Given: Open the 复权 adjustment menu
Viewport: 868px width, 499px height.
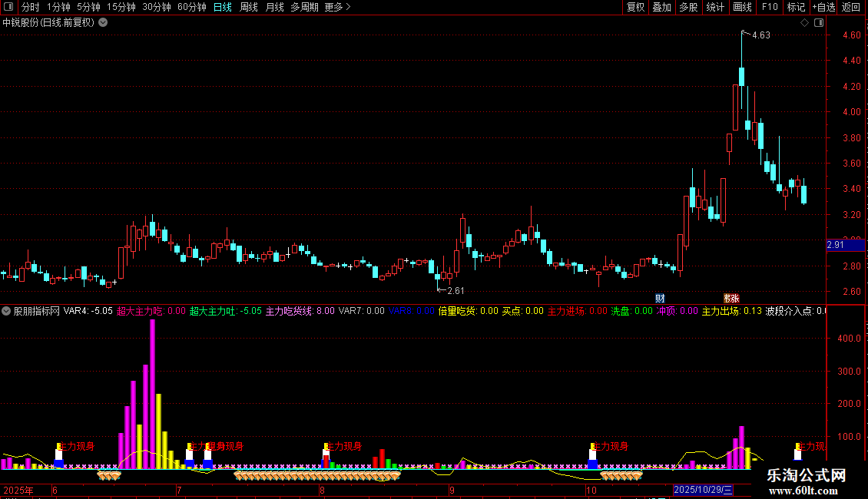Looking at the screenshot, I should click(x=635, y=7).
